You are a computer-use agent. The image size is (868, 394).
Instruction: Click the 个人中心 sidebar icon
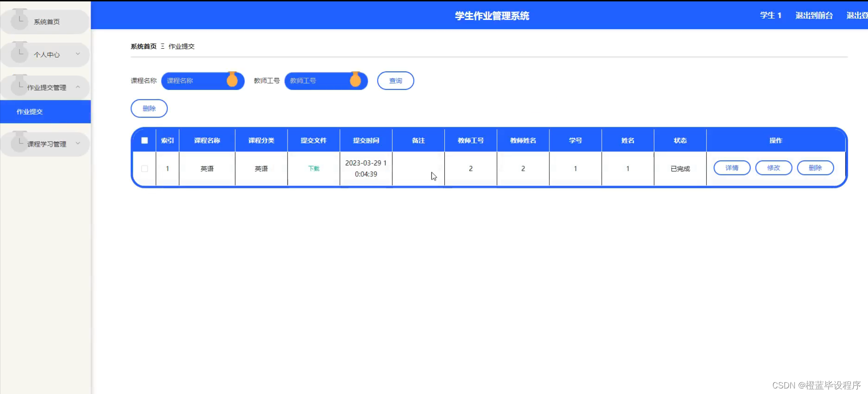(x=19, y=53)
